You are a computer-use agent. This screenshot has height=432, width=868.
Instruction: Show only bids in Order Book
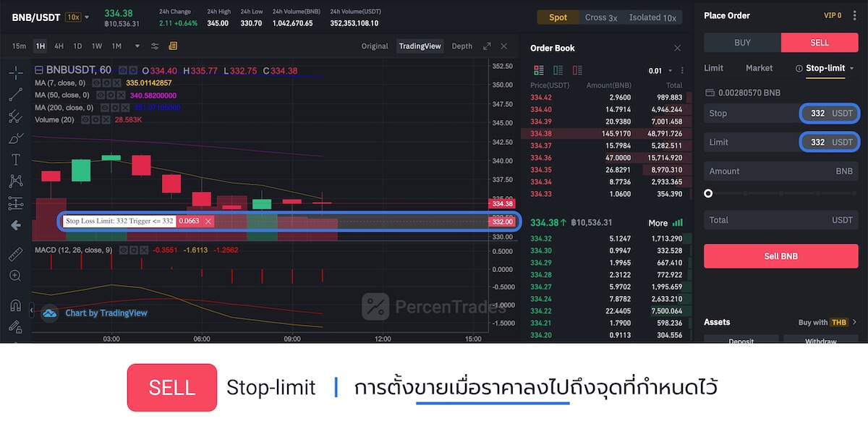pyautogui.click(x=558, y=70)
